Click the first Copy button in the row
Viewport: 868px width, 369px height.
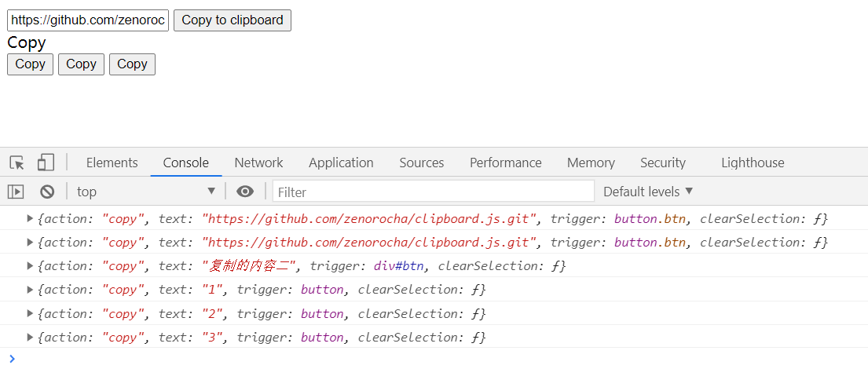(x=30, y=64)
